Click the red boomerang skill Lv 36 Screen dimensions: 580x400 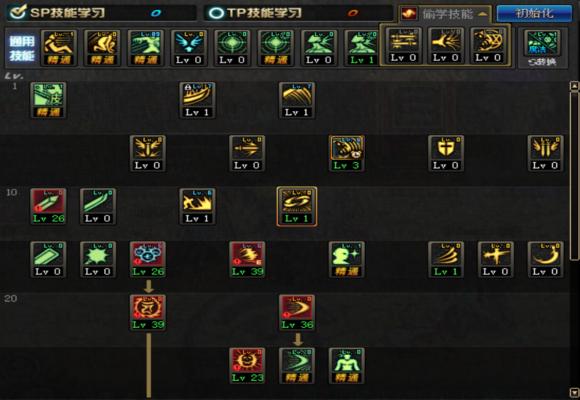(297, 312)
